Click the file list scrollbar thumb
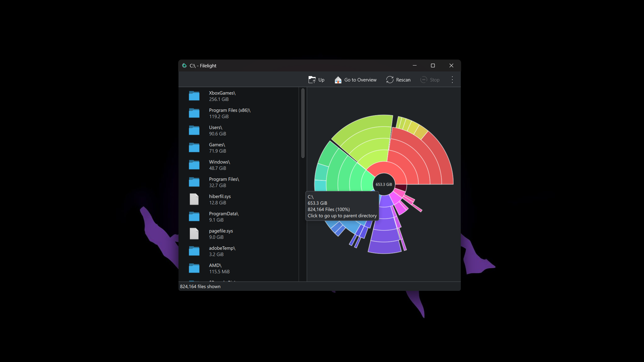This screenshot has height=362, width=644. [303, 123]
